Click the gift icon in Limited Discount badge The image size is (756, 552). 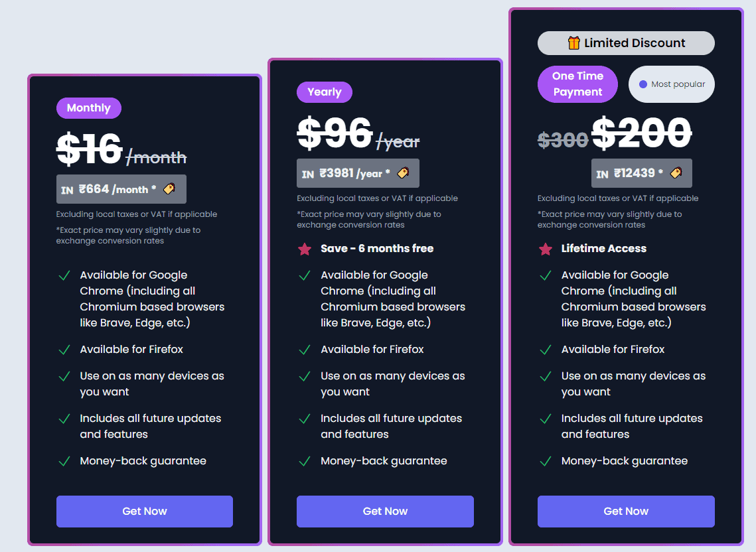coord(572,42)
